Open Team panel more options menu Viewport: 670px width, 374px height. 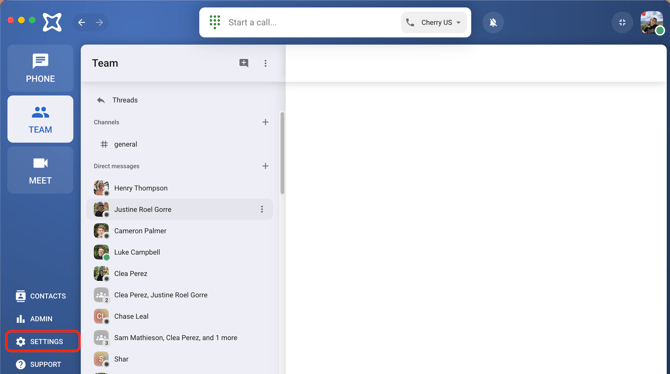click(x=265, y=63)
